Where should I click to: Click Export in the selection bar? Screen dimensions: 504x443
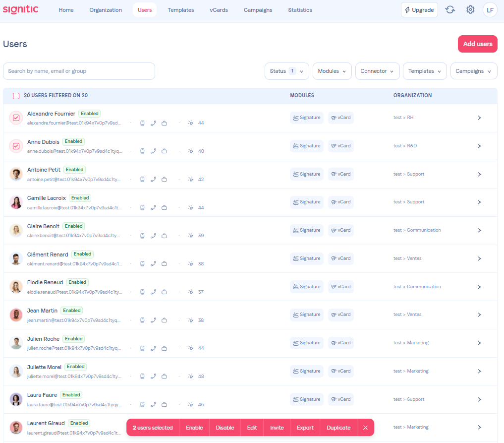pyautogui.click(x=305, y=428)
